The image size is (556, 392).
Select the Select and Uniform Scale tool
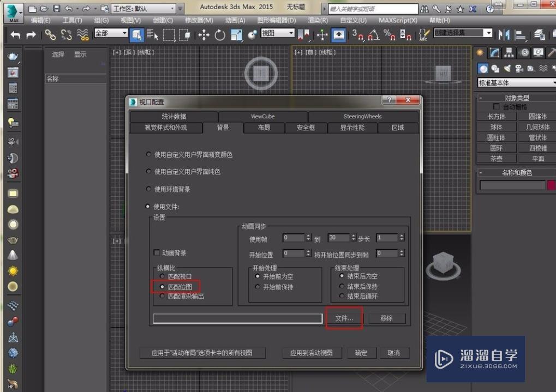237,35
